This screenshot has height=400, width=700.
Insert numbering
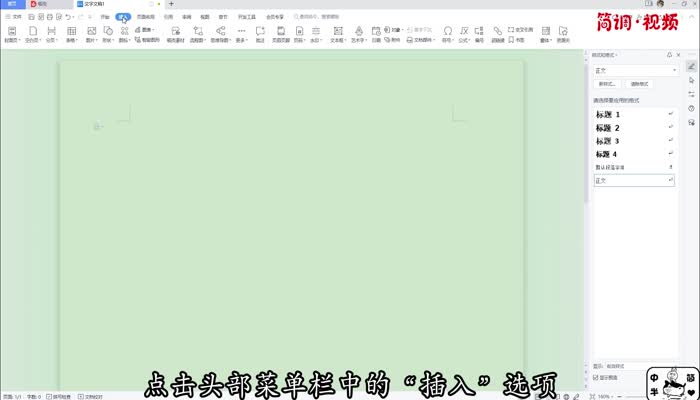coord(479,34)
